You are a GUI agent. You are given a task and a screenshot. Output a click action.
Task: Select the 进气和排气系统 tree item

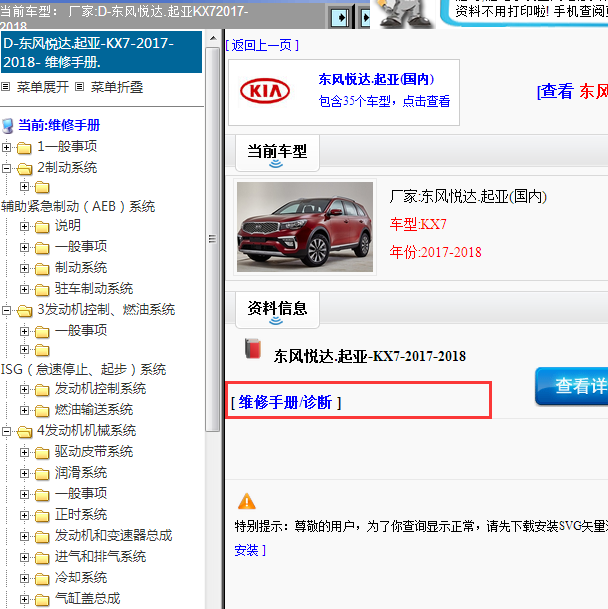[100, 557]
